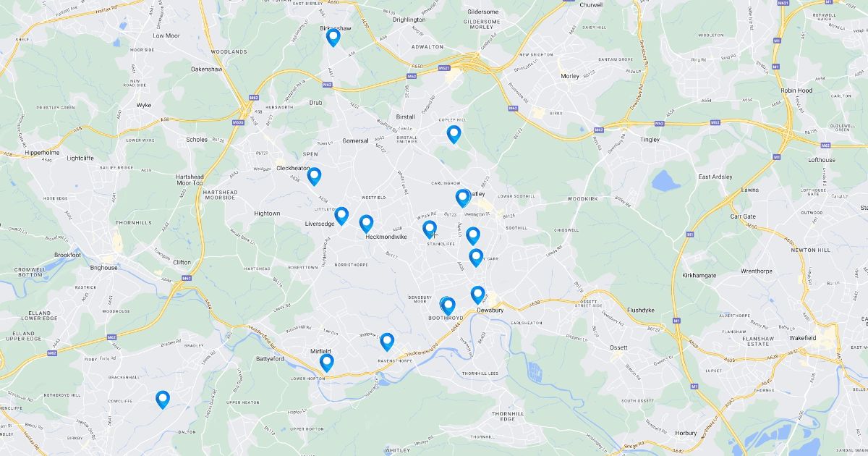Select the pin below Copley Hill
Image resolution: width=868 pixels, height=456 pixels.
click(454, 135)
